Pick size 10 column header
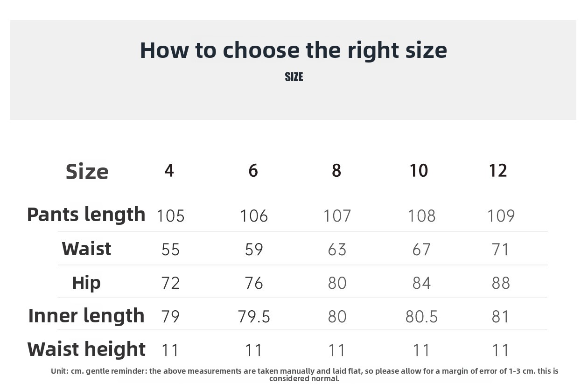The height and width of the screenshot is (390, 588). (x=419, y=170)
